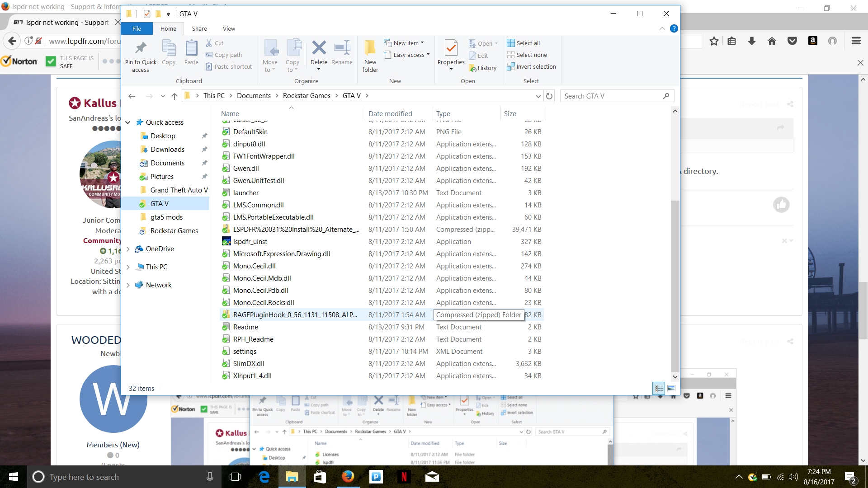Open Netflix from the taskbar
Viewport: 868px width, 488px height.
404,477
